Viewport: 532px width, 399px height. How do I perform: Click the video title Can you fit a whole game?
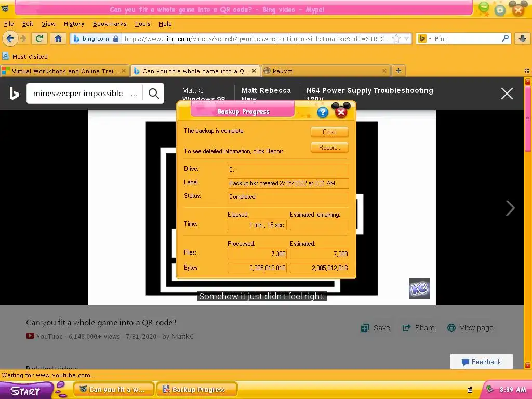tap(101, 322)
